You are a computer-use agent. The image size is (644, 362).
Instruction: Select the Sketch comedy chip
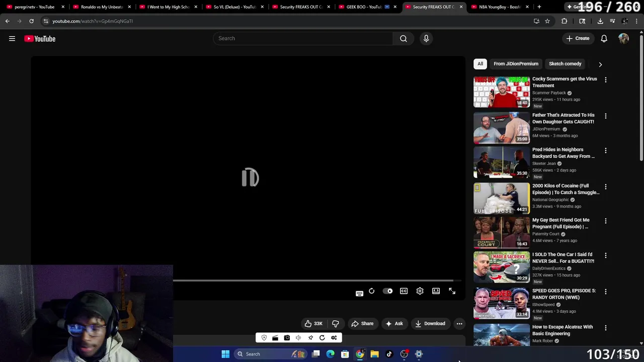pyautogui.click(x=565, y=64)
